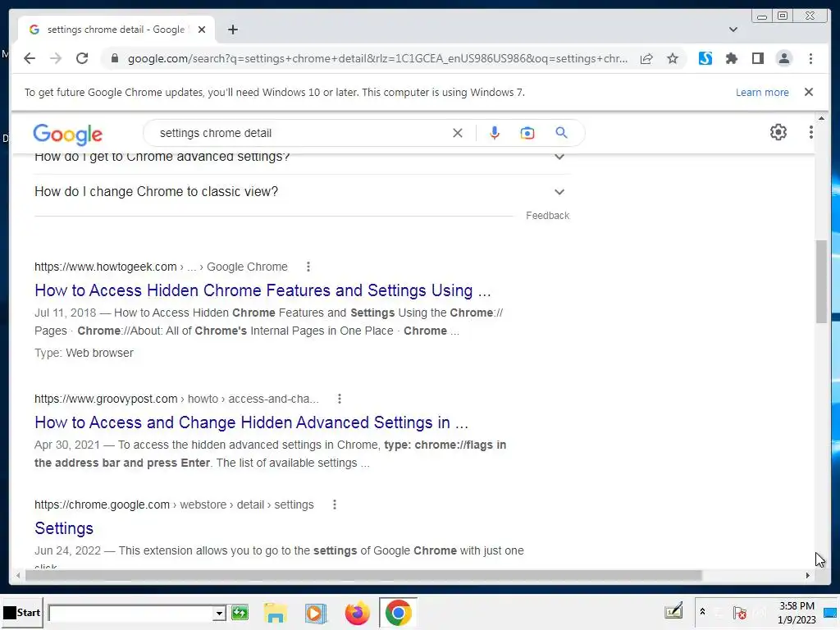Open the groovypost result's three-dot menu
This screenshot has width=840, height=630.
point(339,399)
